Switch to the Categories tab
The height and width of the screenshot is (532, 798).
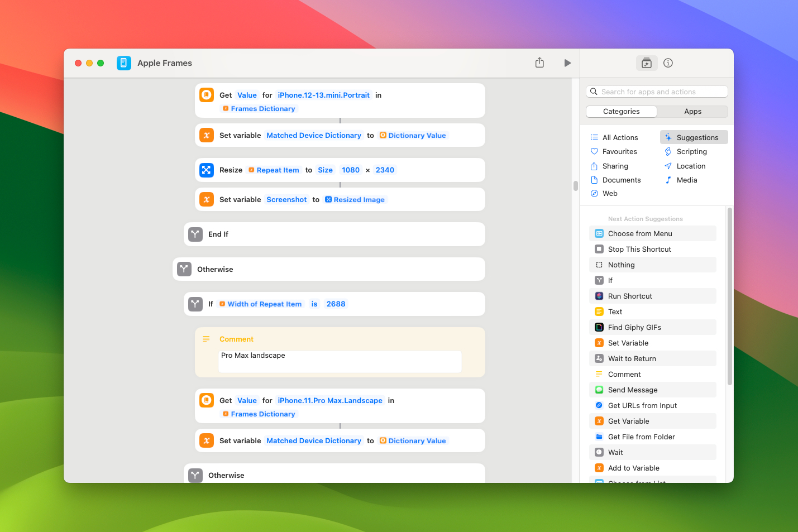click(x=622, y=112)
